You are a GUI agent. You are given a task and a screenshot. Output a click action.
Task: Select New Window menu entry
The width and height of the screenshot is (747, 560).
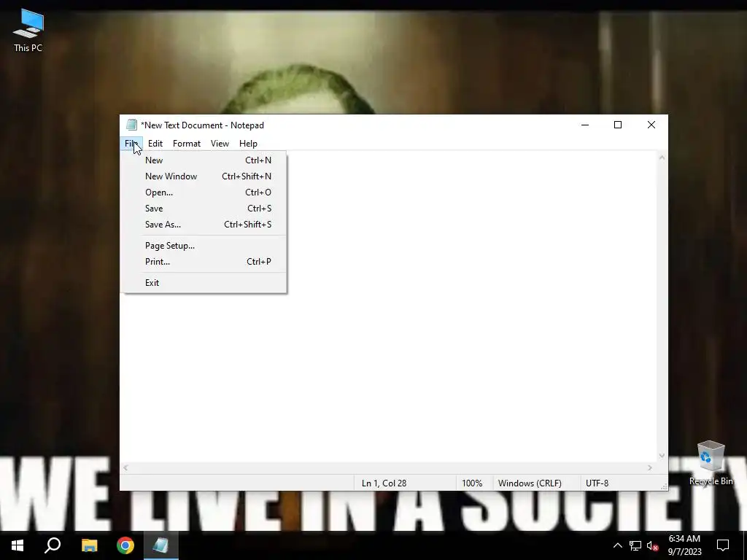pyautogui.click(x=205, y=176)
